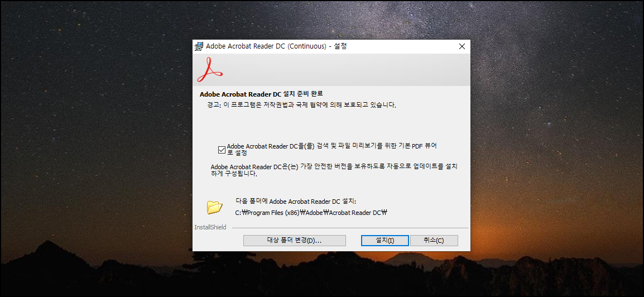This screenshot has height=297, width=644.
Task: Click the installer icon in the title bar
Action: (199, 46)
